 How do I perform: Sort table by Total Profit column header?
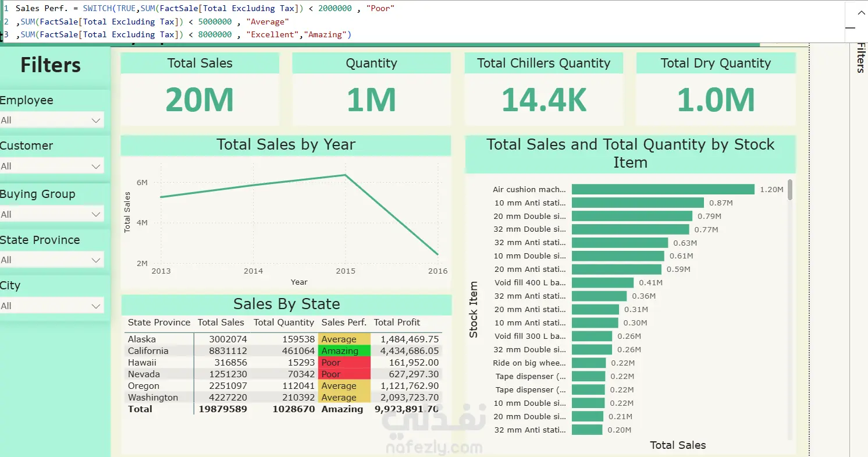(397, 323)
